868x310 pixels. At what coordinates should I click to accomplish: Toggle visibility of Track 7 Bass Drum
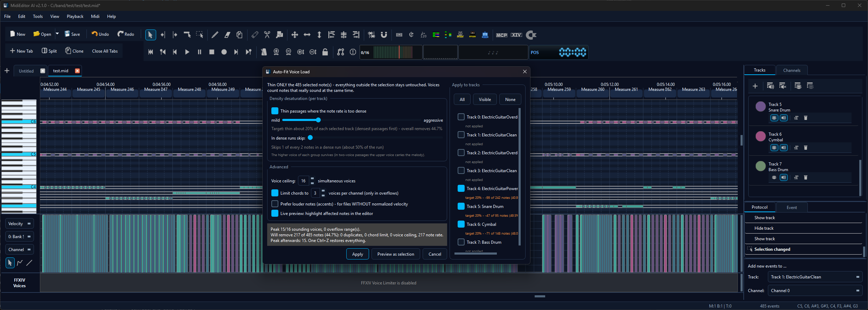tap(774, 177)
